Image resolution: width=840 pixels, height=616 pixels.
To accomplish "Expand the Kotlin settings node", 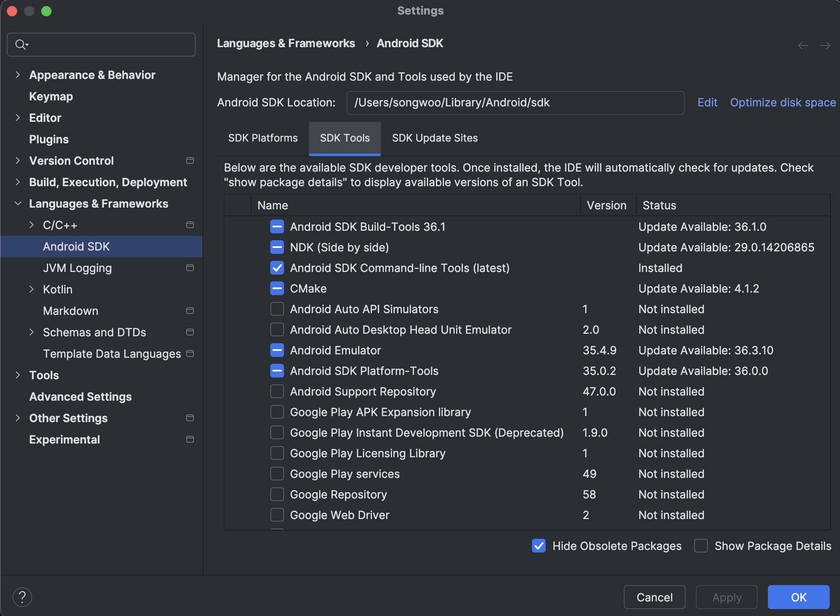I will [x=31, y=289].
